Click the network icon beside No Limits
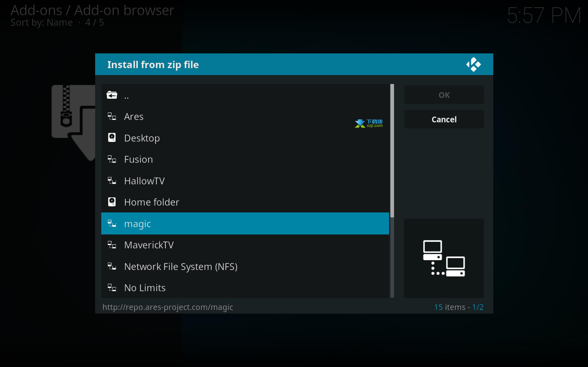 click(112, 288)
